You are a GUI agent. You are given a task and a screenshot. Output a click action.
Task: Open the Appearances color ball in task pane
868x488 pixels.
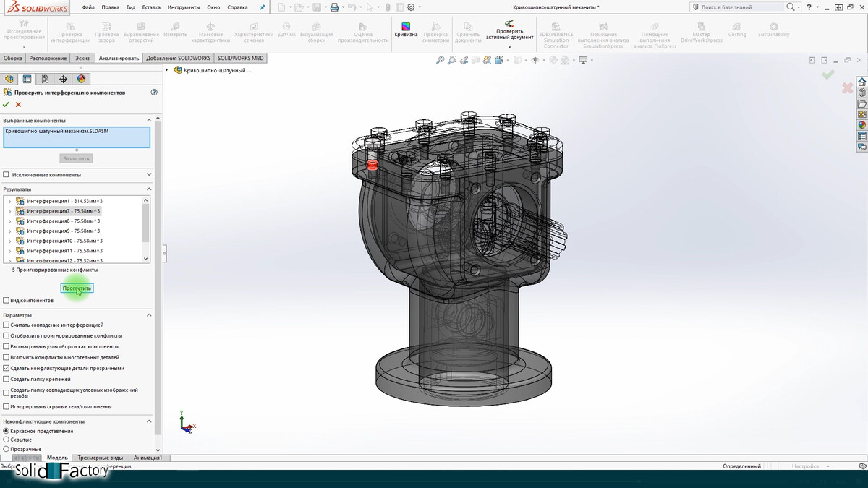pyautogui.click(x=861, y=125)
